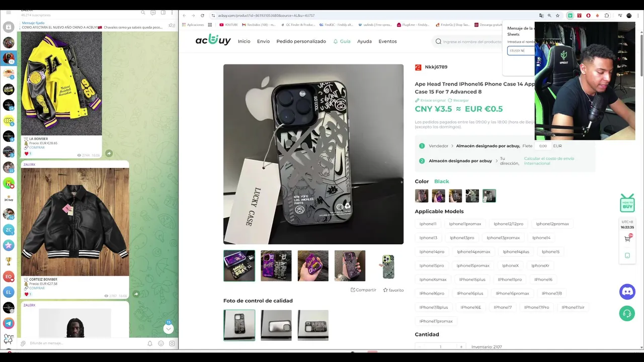Open the mobile app icon on sidebar
The height and width of the screenshot is (362, 644).
(x=627, y=255)
